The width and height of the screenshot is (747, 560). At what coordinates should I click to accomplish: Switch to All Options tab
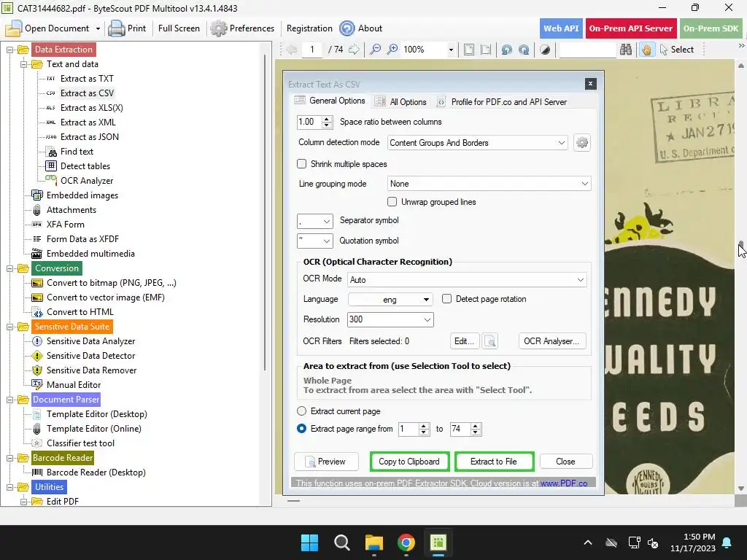[x=400, y=102]
